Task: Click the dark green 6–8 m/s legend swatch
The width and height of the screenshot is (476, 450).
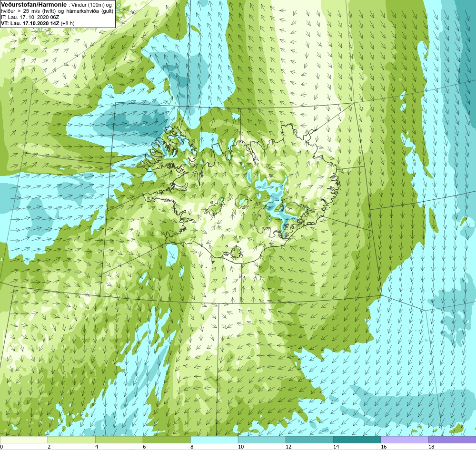Action: point(167,440)
